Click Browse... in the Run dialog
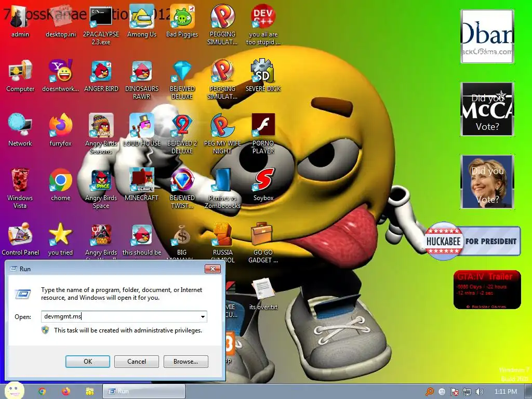The image size is (532, 399). coord(185,362)
